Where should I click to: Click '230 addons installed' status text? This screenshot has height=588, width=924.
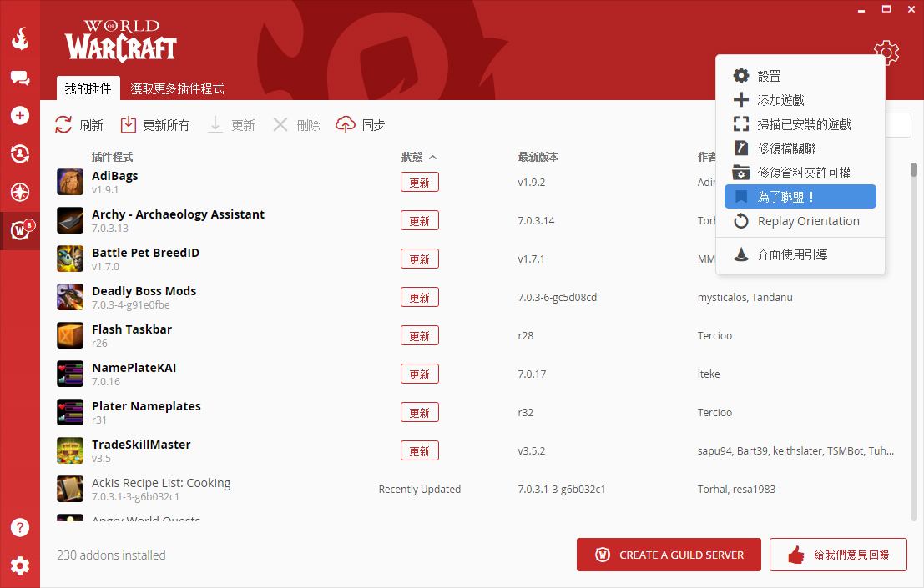111,555
